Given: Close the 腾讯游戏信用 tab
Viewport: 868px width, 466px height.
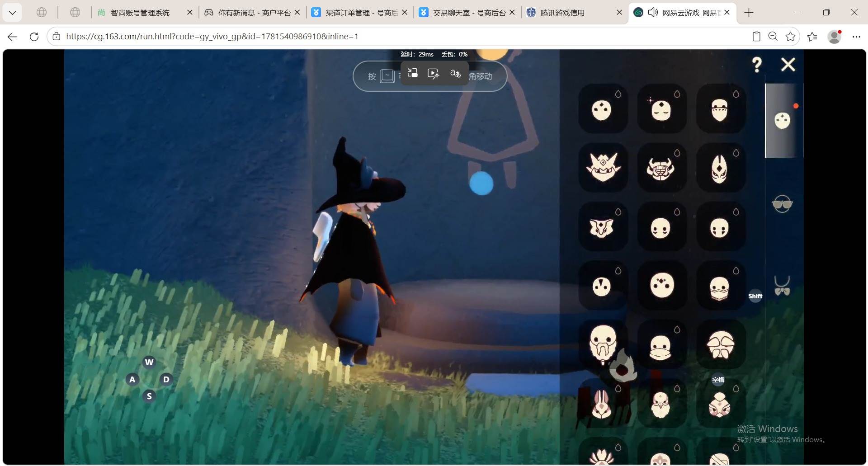Looking at the screenshot, I should [619, 13].
